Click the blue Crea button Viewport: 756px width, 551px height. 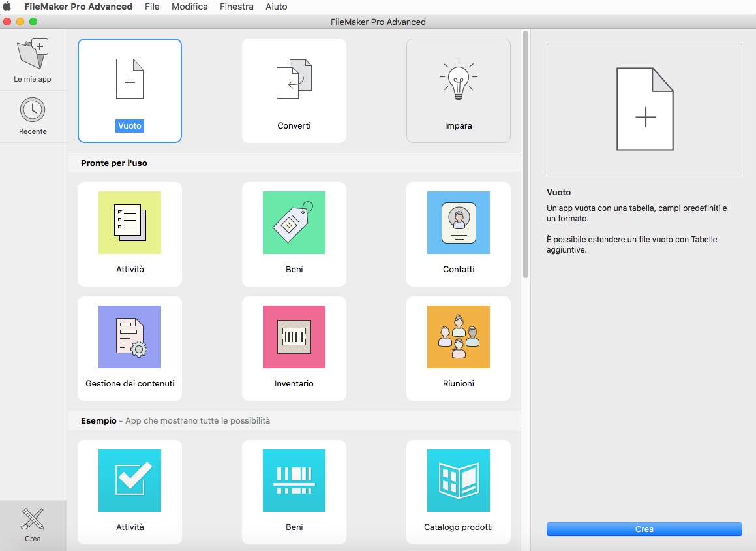pyautogui.click(x=644, y=529)
